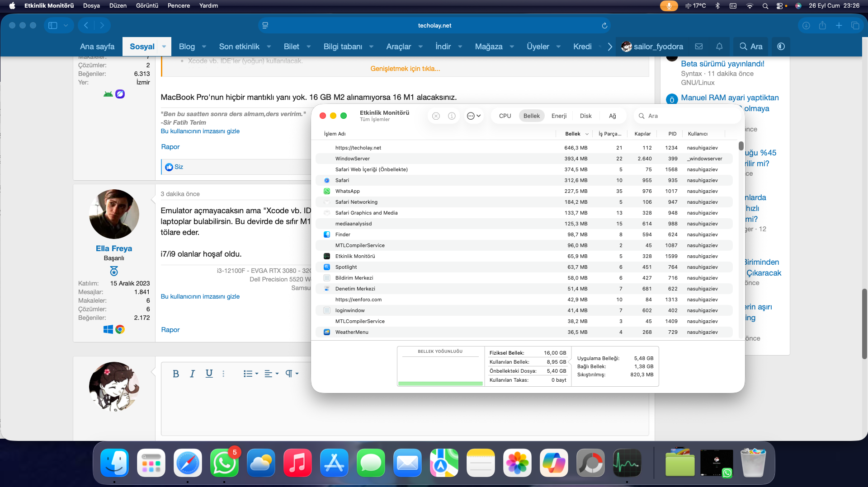Sort by the İşlem Adı column header
This screenshot has height=487, width=868.
pyautogui.click(x=335, y=134)
